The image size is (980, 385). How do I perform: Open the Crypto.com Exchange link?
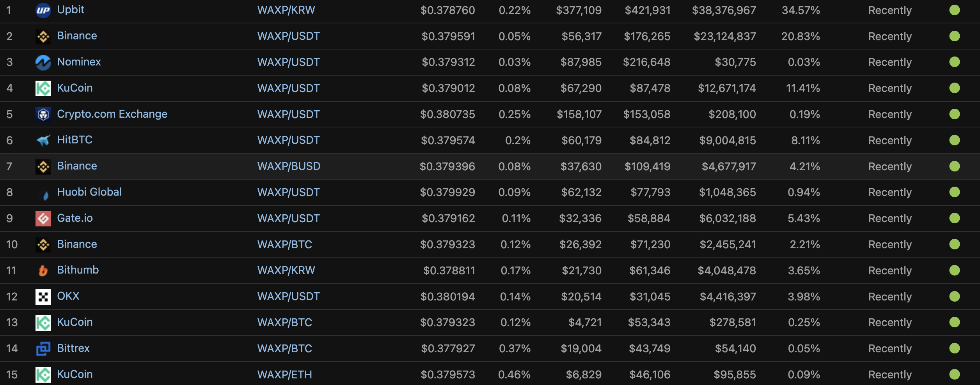click(112, 114)
